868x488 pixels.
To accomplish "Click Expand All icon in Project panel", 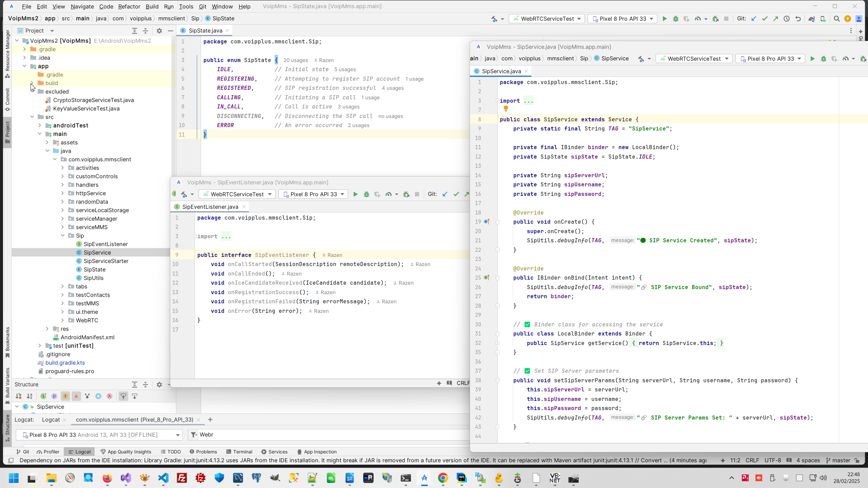I will click(x=135, y=31).
